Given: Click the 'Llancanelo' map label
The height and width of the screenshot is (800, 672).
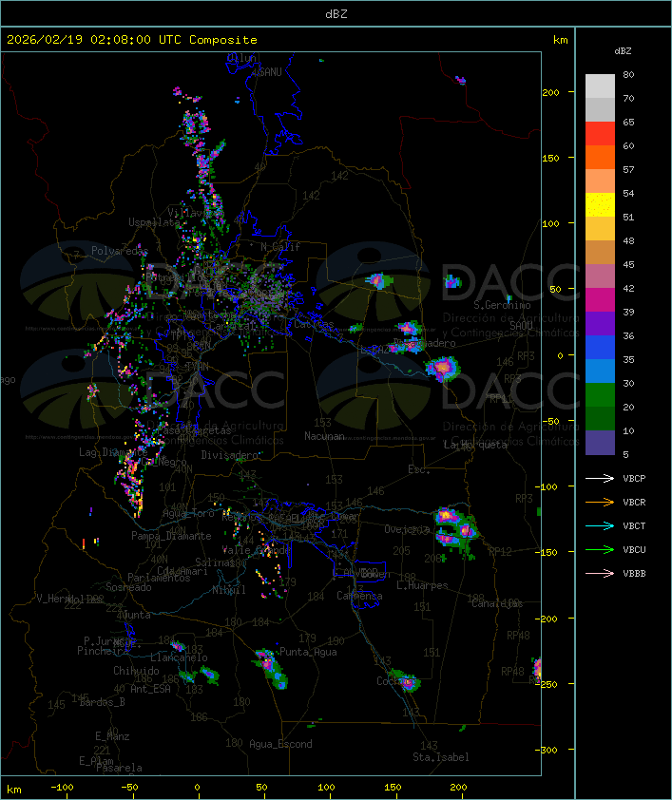Looking at the screenshot, I should [x=179, y=657].
